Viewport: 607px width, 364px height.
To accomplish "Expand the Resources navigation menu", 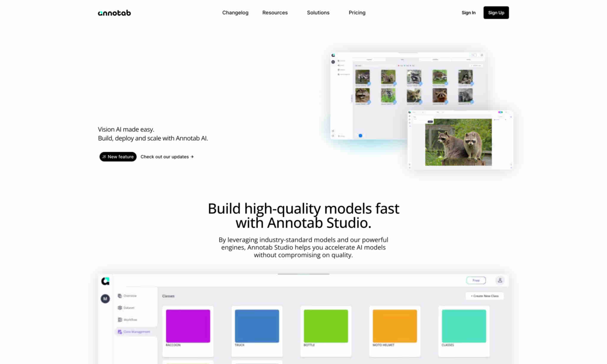I will 275,12.
